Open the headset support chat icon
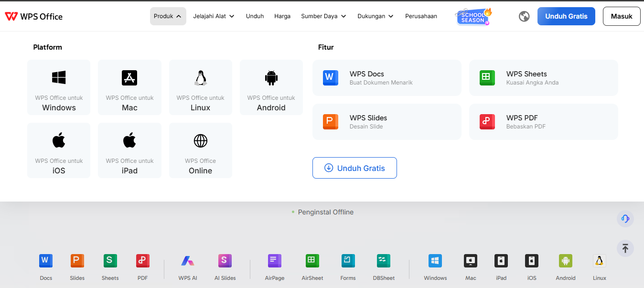This screenshot has width=644, height=288. 625,219
